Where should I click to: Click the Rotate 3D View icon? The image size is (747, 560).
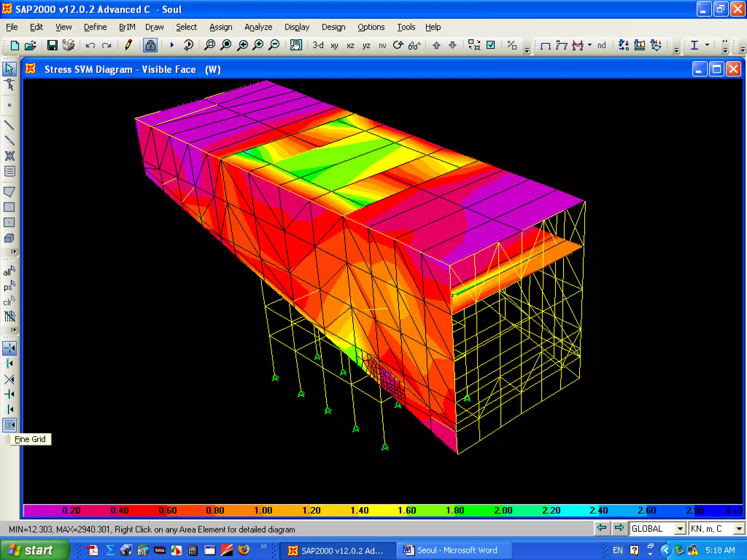point(398,45)
